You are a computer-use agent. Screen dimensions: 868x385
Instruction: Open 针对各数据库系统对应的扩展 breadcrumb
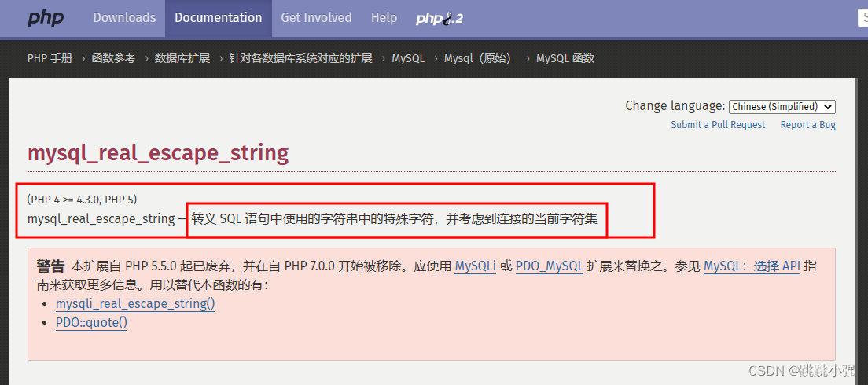tap(300, 58)
